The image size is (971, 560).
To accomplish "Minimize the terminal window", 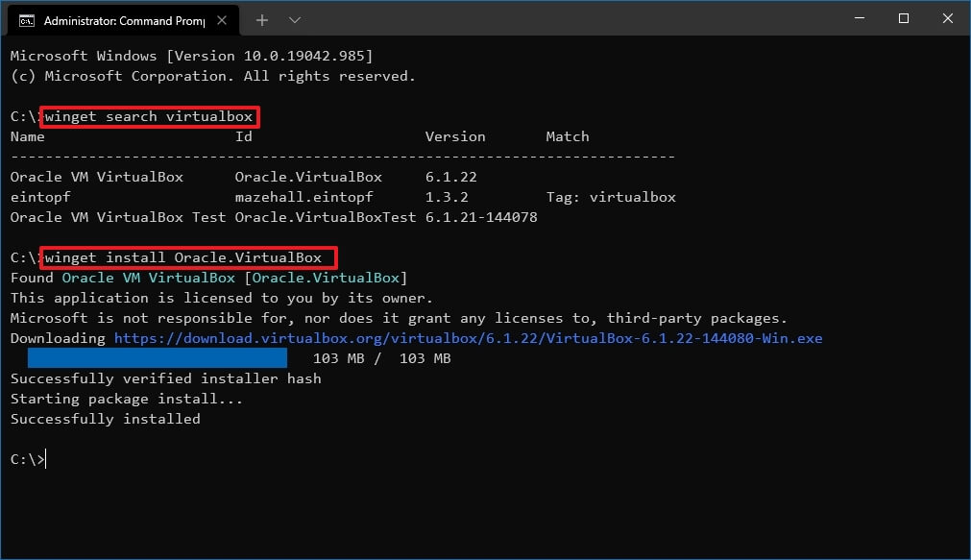I will pos(858,18).
